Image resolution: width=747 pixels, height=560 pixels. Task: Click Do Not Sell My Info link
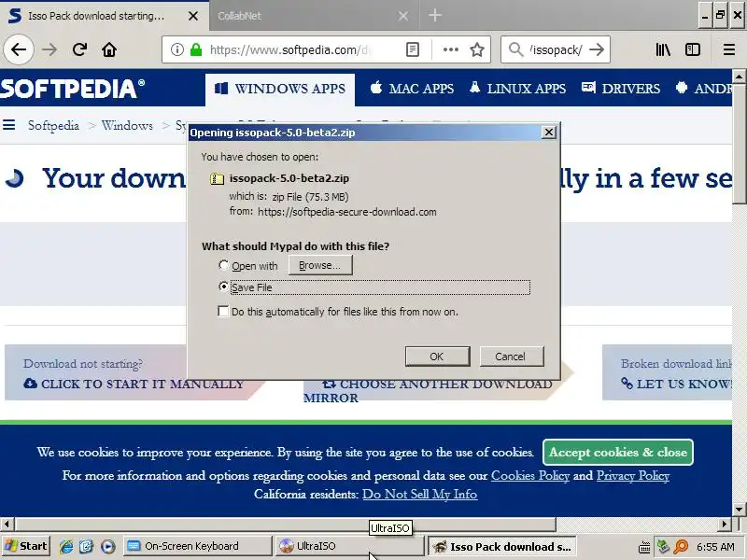pos(419,495)
